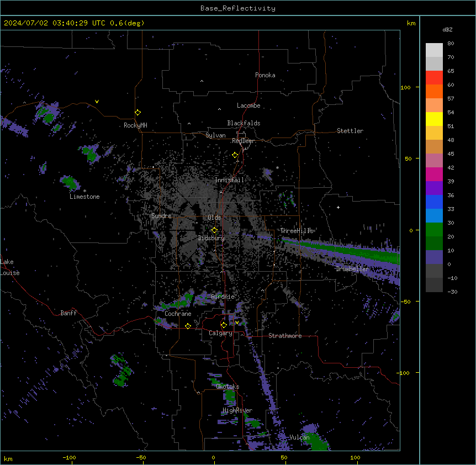
Task: Click the purple 36-39 dBZ legend swatch
Action: pos(434,188)
